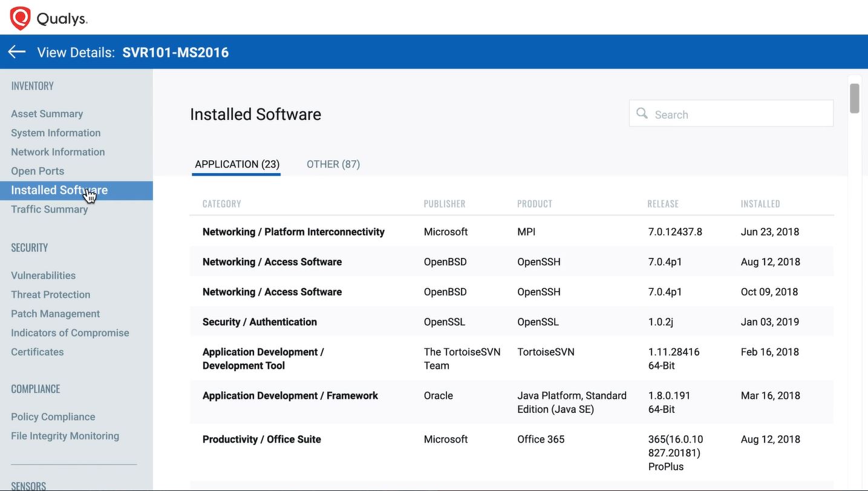Select the APPLICATION (23) tab
This screenshot has height=491, width=868.
point(237,164)
